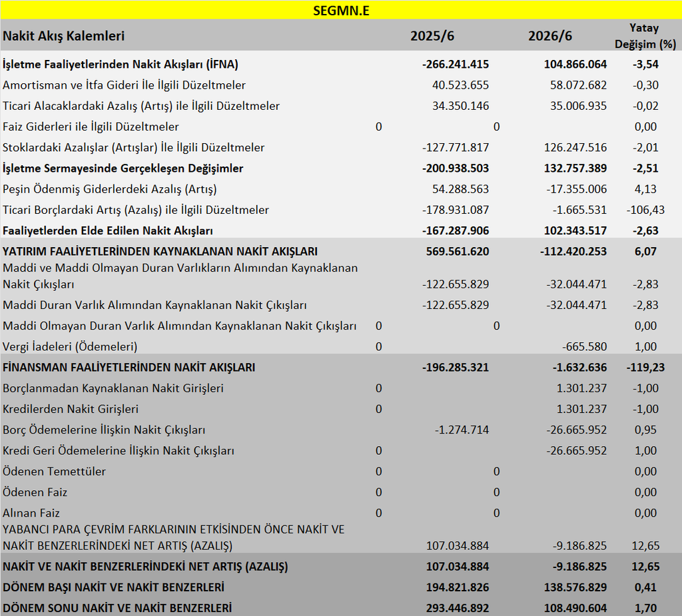The width and height of the screenshot is (682, 616).
Task: Click the value 54.288.563
Action: click(461, 189)
